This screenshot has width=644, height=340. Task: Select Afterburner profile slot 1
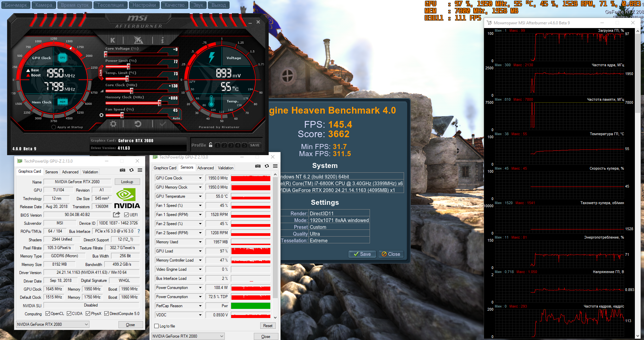217,145
